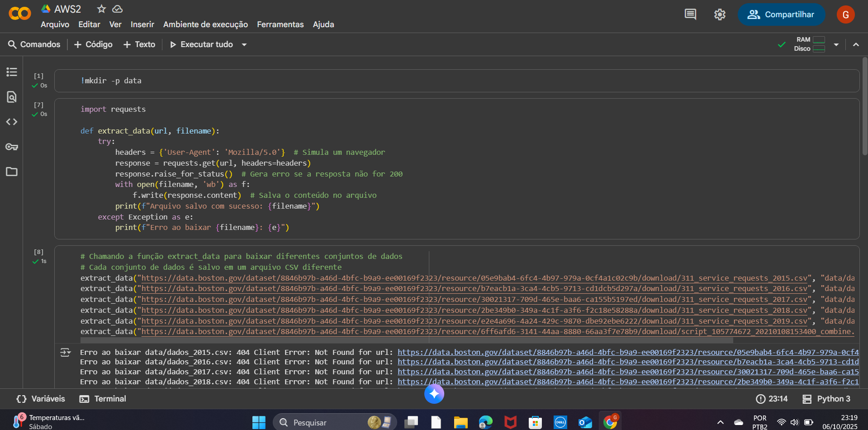Open the find and replace sidebar icon

12,97
